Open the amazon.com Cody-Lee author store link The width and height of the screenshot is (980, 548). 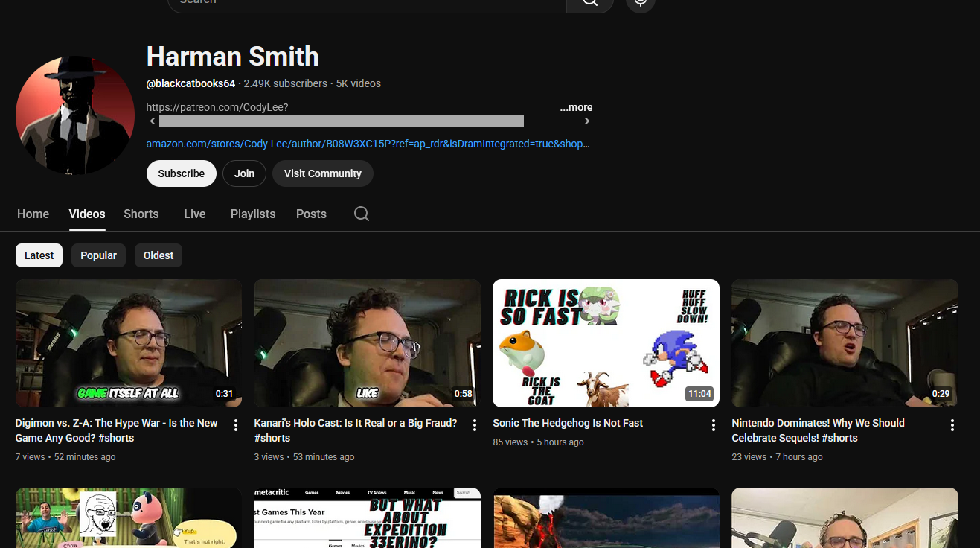tap(368, 144)
